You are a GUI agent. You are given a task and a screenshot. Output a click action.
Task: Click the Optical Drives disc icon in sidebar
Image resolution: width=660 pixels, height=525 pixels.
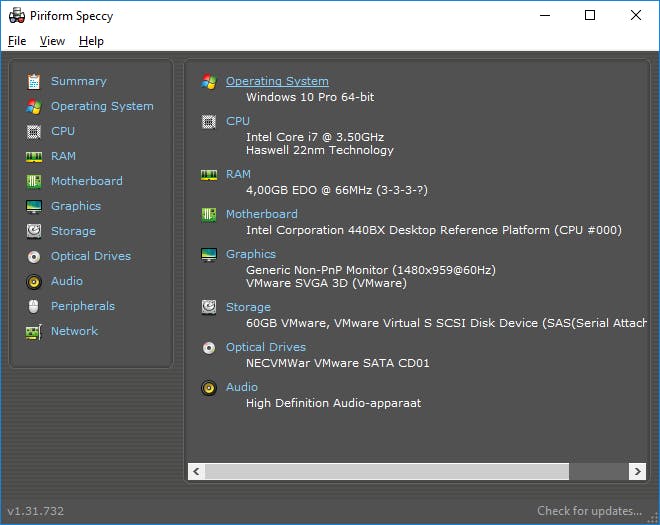(34, 256)
